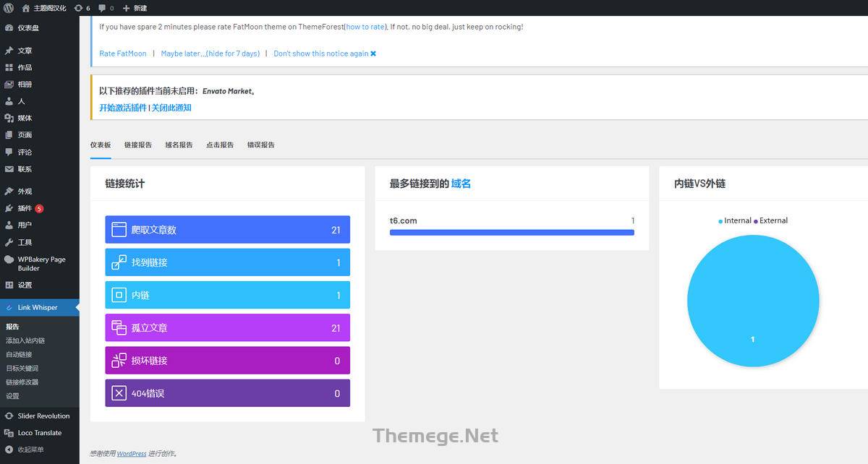The height and width of the screenshot is (464, 868).
Task: Open the comments bubble icon in admin bar
Action: 101,8
